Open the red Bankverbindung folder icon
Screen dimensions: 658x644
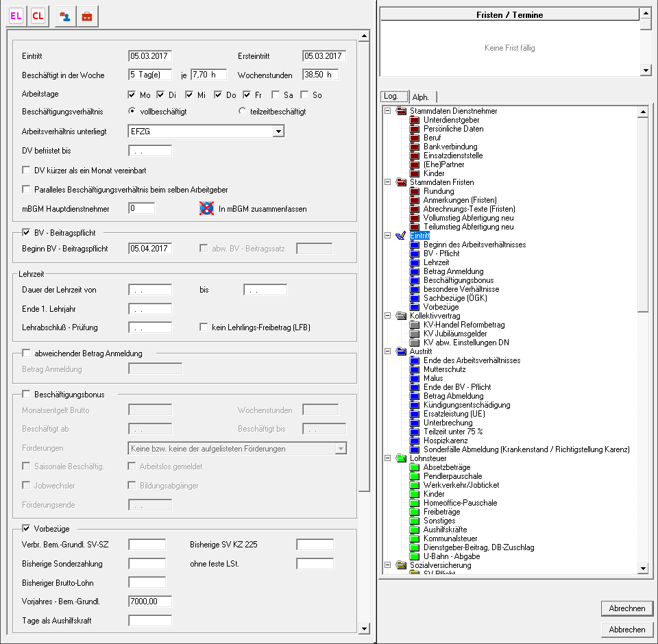pyautogui.click(x=414, y=147)
